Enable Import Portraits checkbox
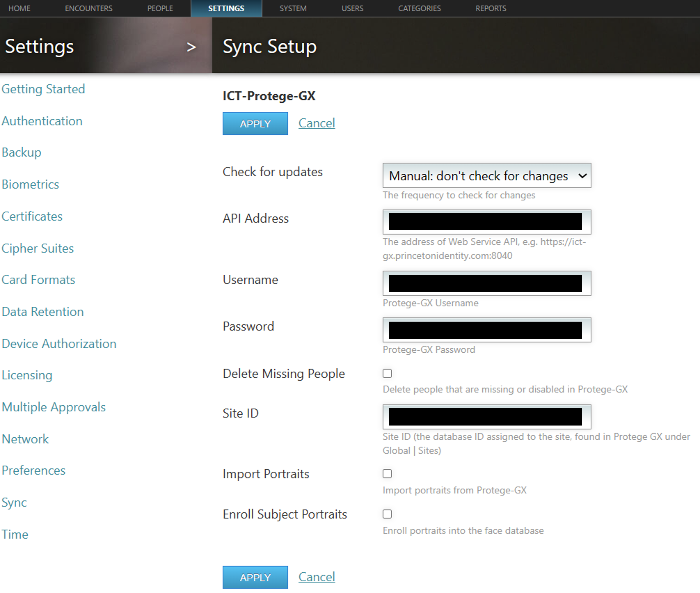Viewport: 700px width, 593px height. (x=387, y=474)
